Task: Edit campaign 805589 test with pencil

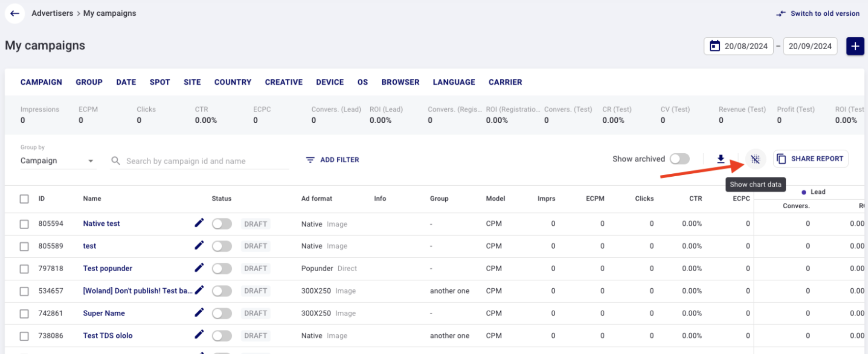Action: pyautogui.click(x=199, y=245)
